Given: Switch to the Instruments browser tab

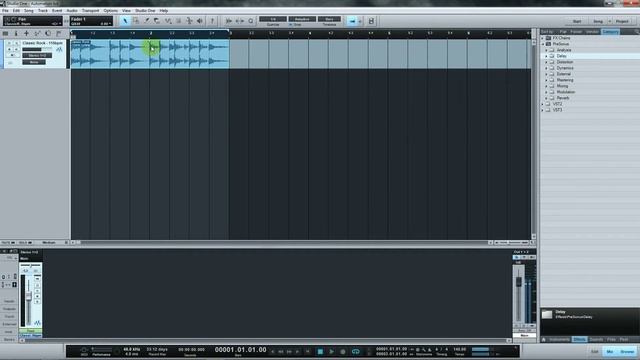Looking at the screenshot, I should [x=559, y=340].
